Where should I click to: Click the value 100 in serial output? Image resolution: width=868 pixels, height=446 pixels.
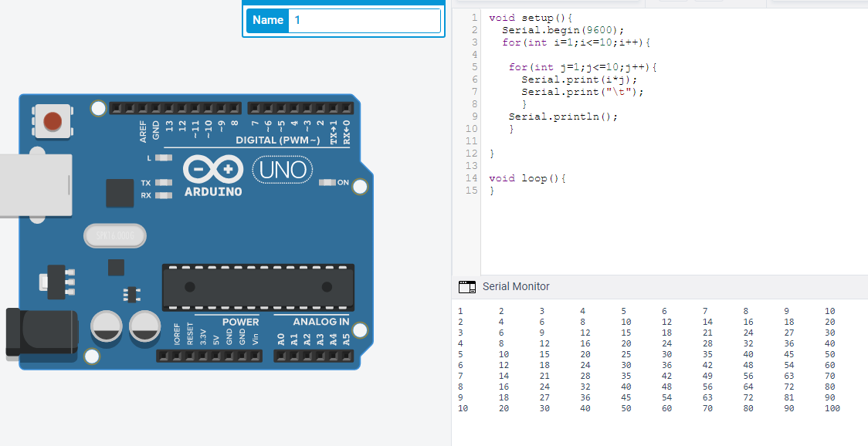[x=832, y=408]
